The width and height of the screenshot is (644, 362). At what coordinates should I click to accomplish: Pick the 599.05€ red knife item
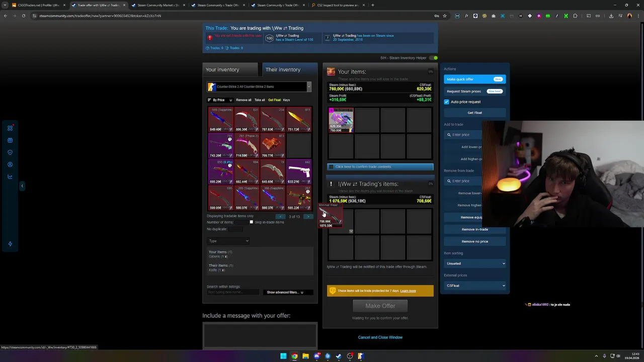click(x=220, y=198)
